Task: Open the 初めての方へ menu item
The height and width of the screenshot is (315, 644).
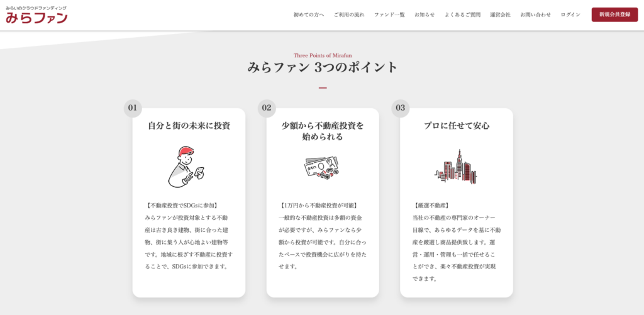Action: pyautogui.click(x=309, y=14)
